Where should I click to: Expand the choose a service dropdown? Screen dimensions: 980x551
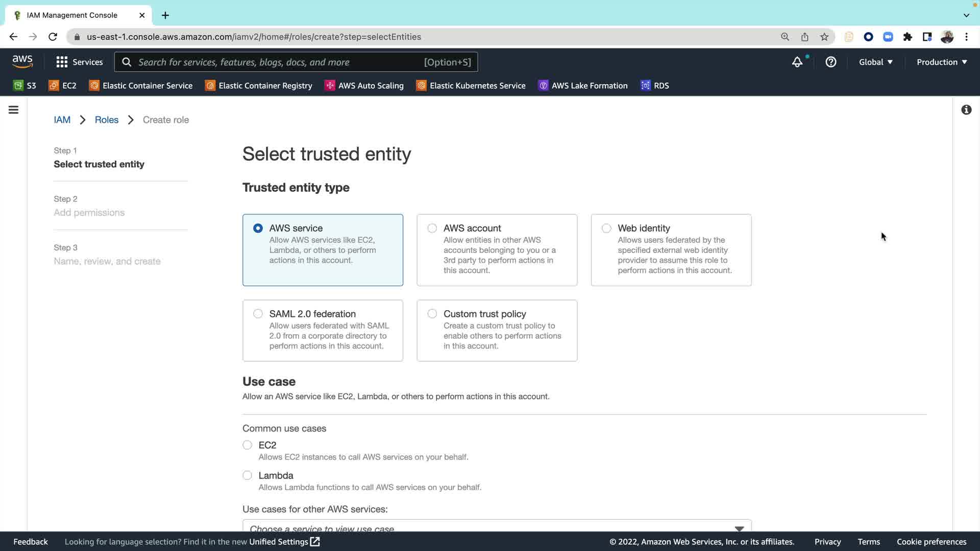pyautogui.click(x=496, y=527)
